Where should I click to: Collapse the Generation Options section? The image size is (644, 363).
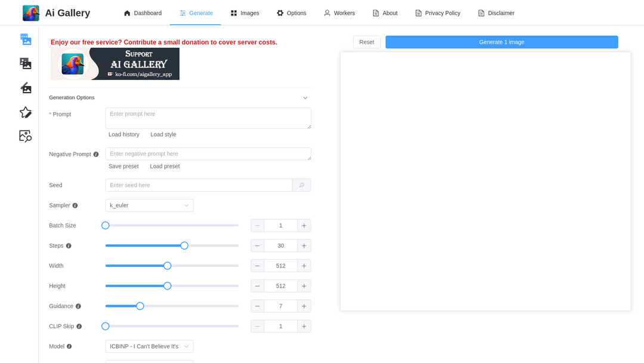pyautogui.click(x=305, y=98)
